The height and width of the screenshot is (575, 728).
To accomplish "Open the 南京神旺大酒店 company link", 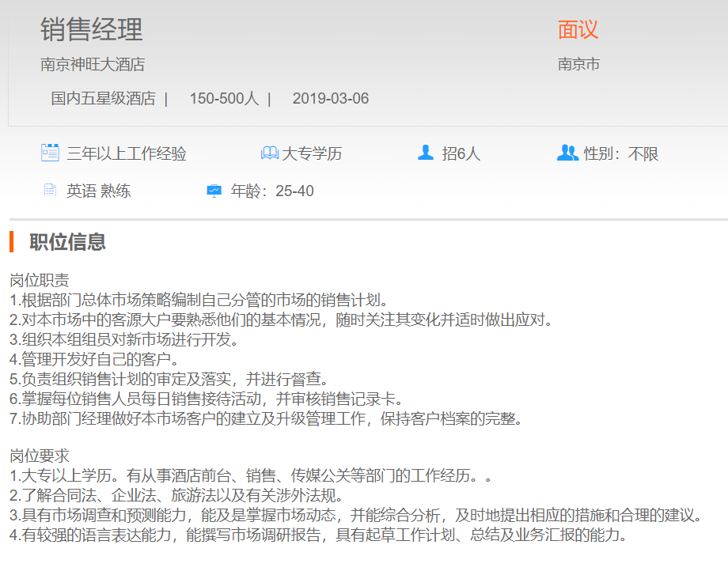I will [93, 65].
